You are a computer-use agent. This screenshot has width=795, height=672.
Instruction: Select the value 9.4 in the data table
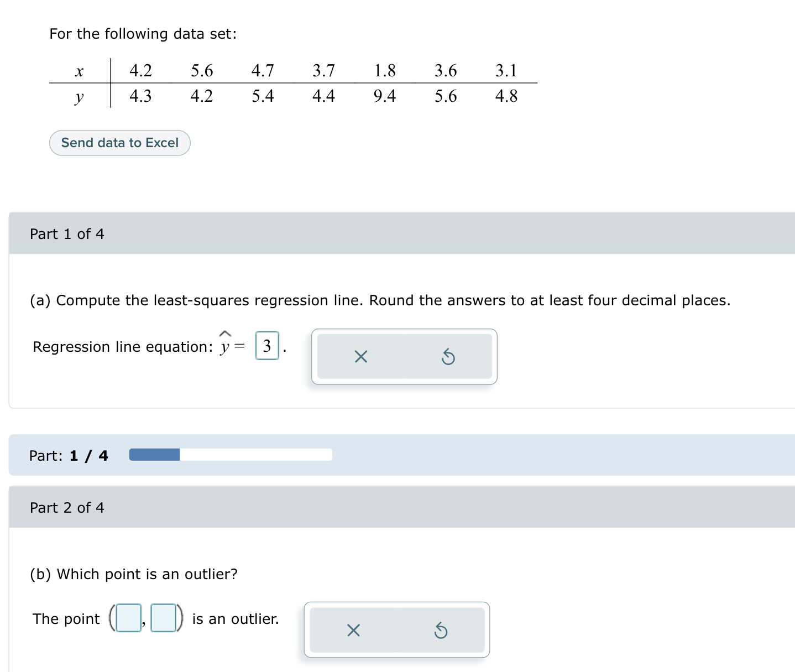click(x=385, y=96)
